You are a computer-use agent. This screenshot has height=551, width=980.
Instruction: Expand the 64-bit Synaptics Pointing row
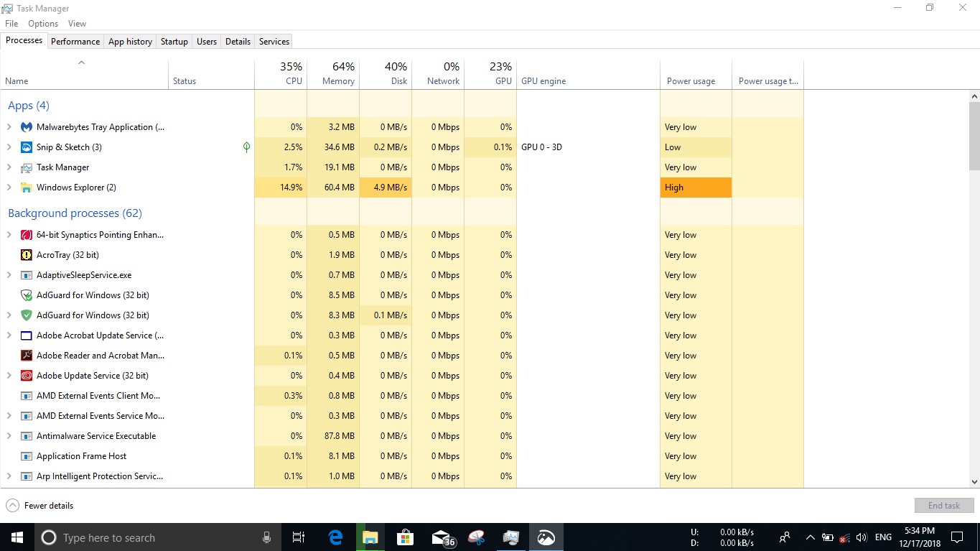tap(9, 235)
